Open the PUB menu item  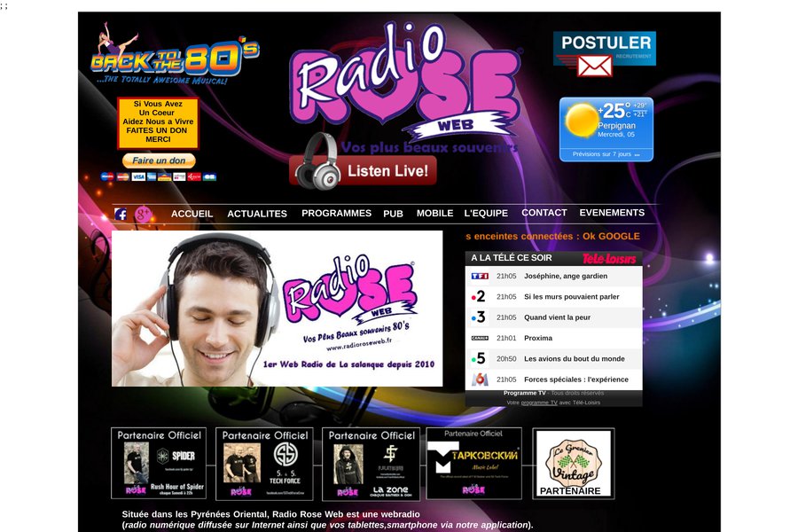(x=393, y=214)
